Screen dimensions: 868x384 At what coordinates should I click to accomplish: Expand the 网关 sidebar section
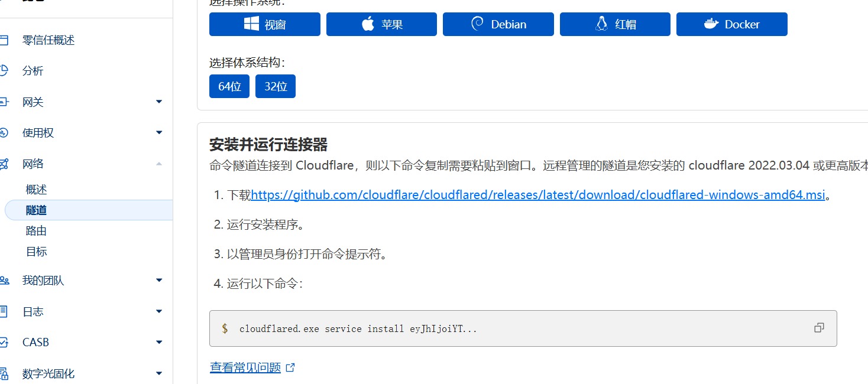[158, 102]
